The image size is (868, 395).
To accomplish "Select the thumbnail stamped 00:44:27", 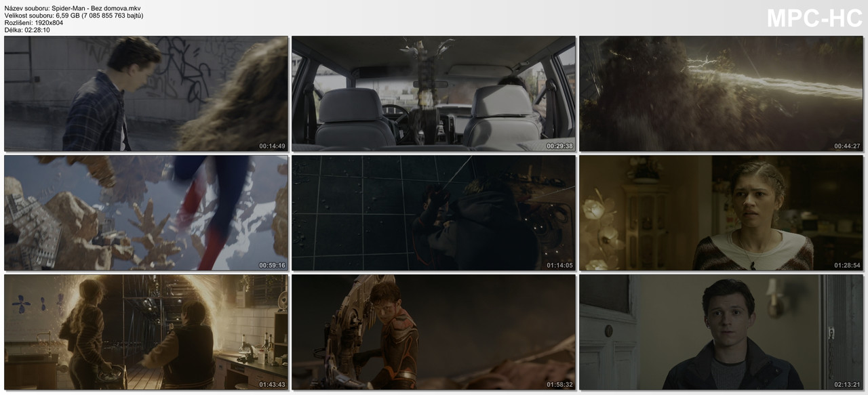I will [721, 93].
